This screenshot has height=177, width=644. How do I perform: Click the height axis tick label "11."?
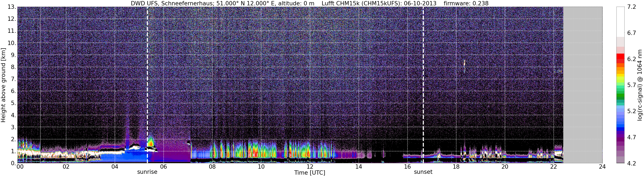pyautogui.click(x=12, y=31)
